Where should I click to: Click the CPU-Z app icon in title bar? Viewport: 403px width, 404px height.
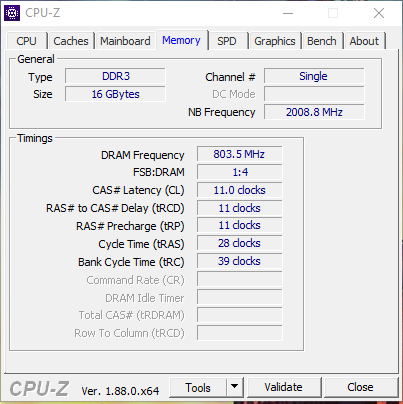tap(12, 13)
